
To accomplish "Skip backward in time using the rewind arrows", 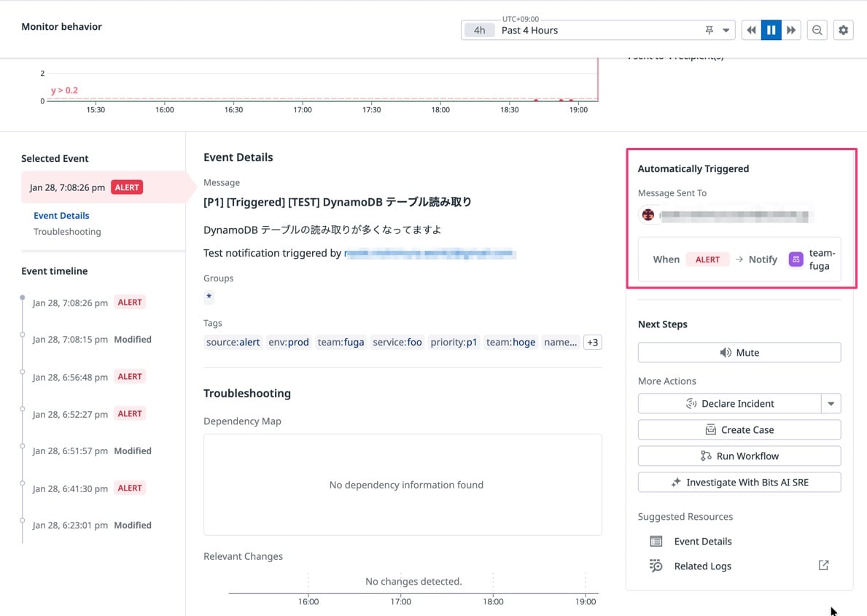I will pyautogui.click(x=751, y=30).
